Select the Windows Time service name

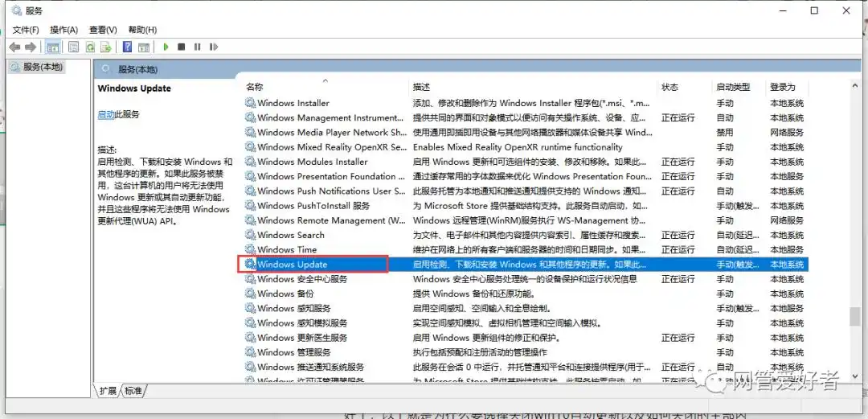click(x=287, y=249)
